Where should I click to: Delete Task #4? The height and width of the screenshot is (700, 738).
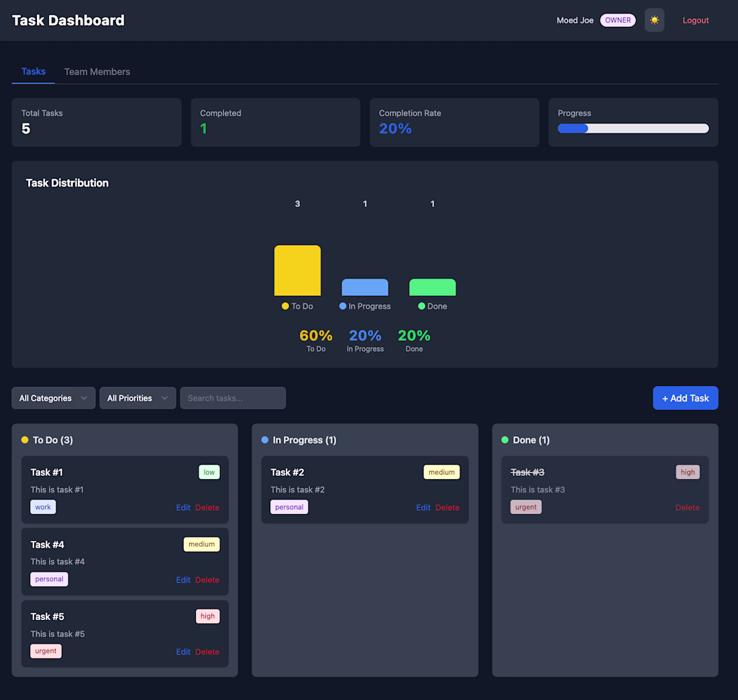coord(207,580)
